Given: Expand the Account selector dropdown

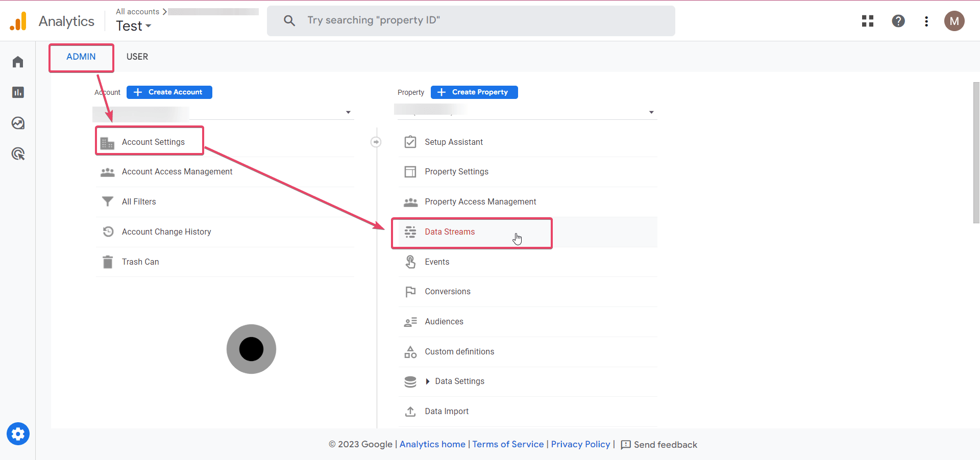Looking at the screenshot, I should point(348,112).
